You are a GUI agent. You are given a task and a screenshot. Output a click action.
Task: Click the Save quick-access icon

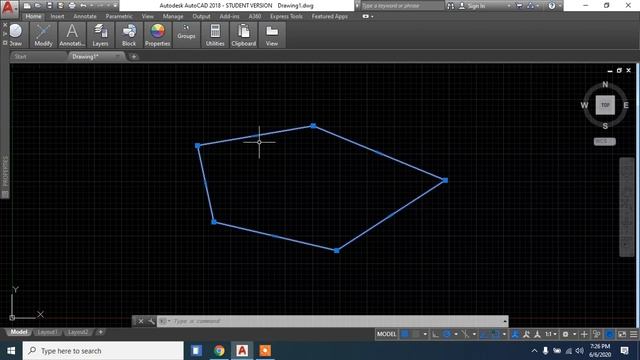[49, 6]
